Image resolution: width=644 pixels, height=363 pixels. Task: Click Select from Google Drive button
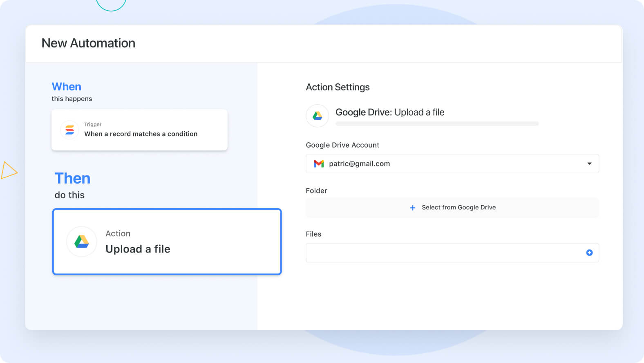(452, 208)
